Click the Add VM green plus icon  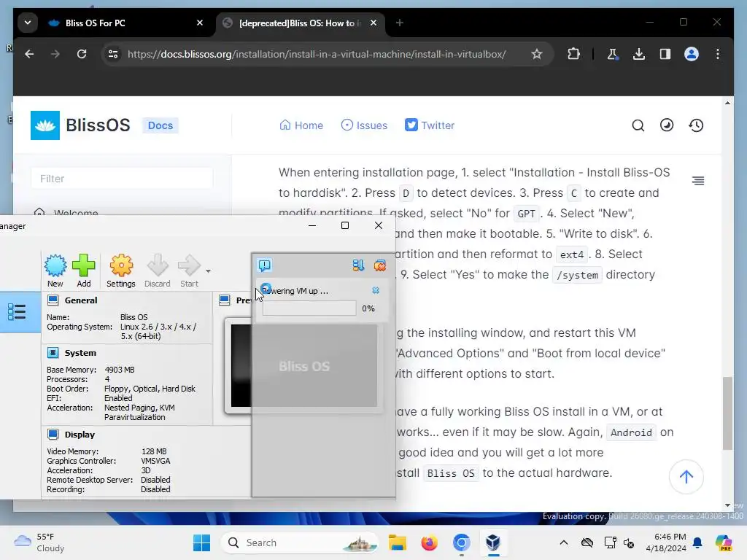(84, 271)
